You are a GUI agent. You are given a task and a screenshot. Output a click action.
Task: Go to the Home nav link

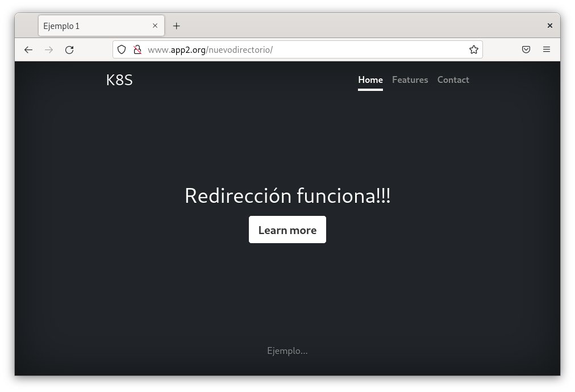click(x=370, y=80)
